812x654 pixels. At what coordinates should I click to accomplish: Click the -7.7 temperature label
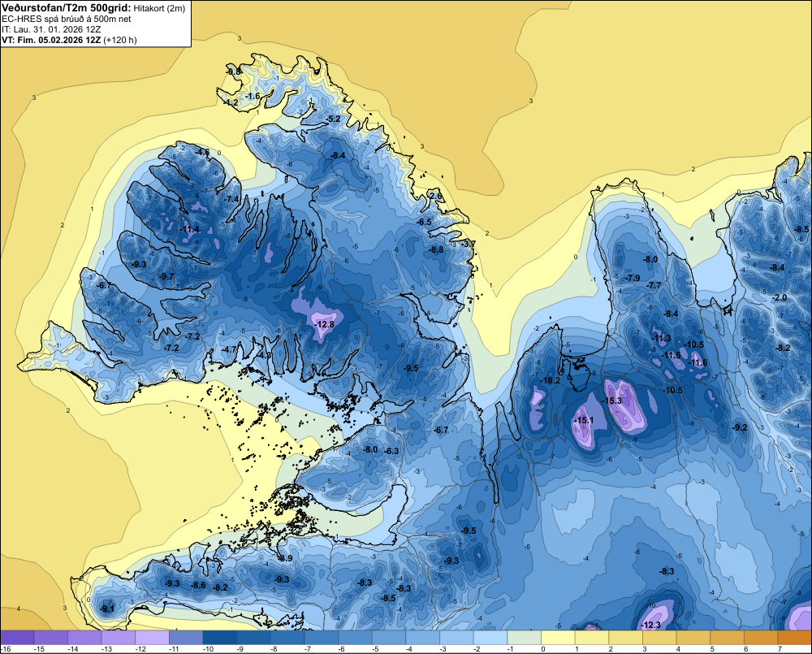654,285
